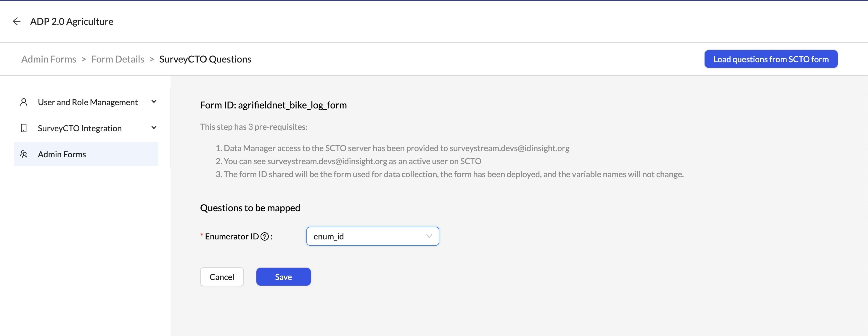Select Admin Forms in the sidebar menu
The image size is (868, 336).
pyautogui.click(x=62, y=154)
